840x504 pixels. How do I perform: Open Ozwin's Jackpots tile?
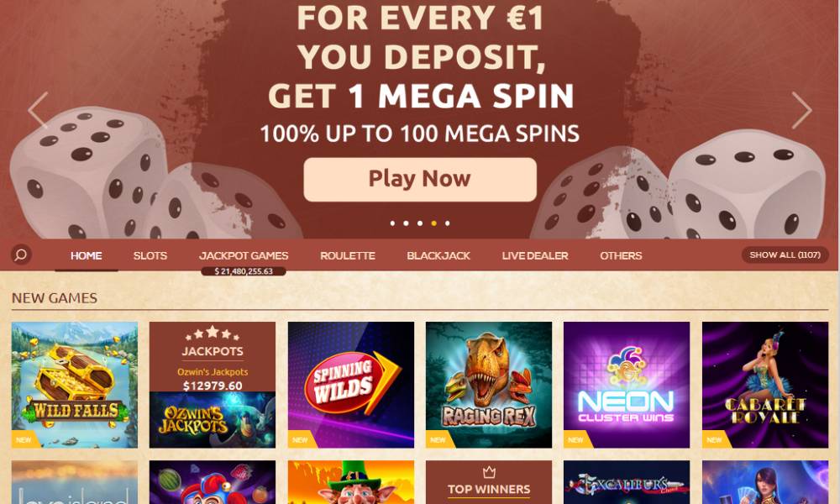tap(213, 385)
